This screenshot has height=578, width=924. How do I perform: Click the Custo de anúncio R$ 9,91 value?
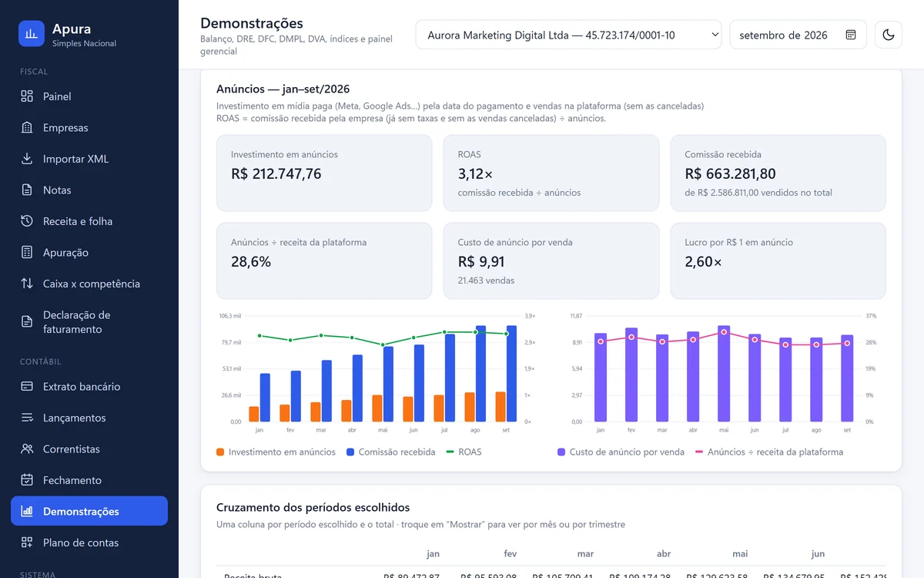pos(481,262)
